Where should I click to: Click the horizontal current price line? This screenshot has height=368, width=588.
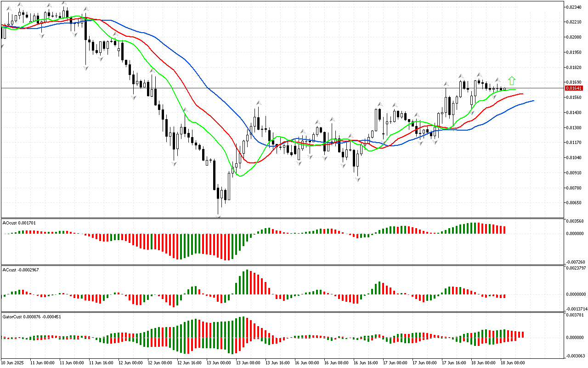[322, 87]
